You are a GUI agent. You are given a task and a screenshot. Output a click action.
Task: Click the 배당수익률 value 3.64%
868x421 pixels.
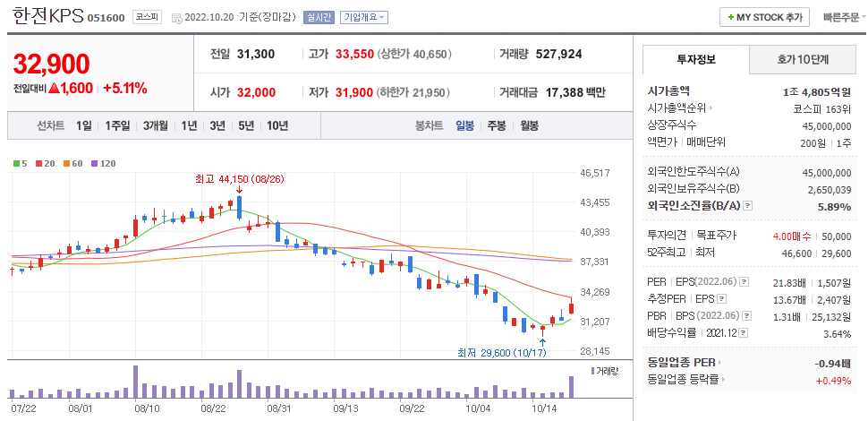pyautogui.click(x=837, y=334)
